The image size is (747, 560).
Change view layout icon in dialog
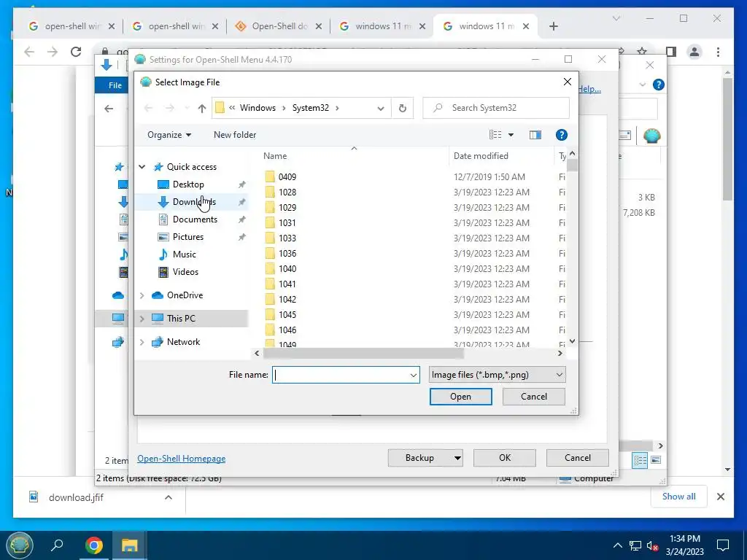click(495, 135)
